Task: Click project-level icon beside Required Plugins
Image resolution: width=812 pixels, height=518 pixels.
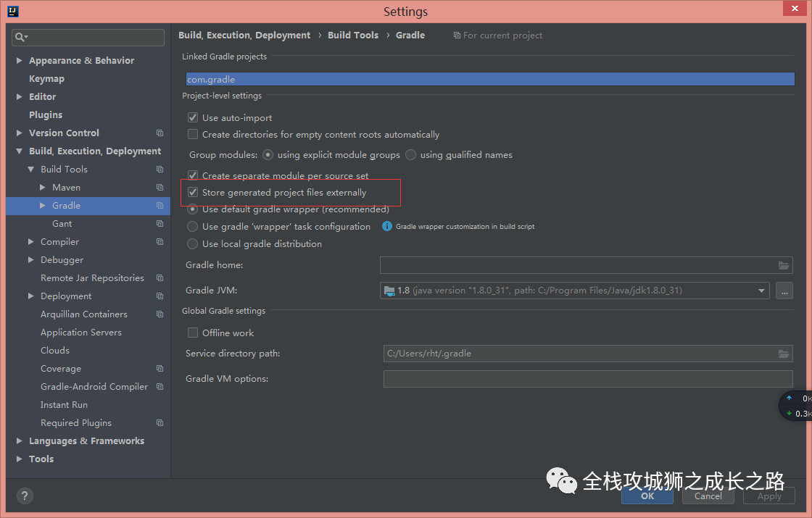Action: (160, 423)
